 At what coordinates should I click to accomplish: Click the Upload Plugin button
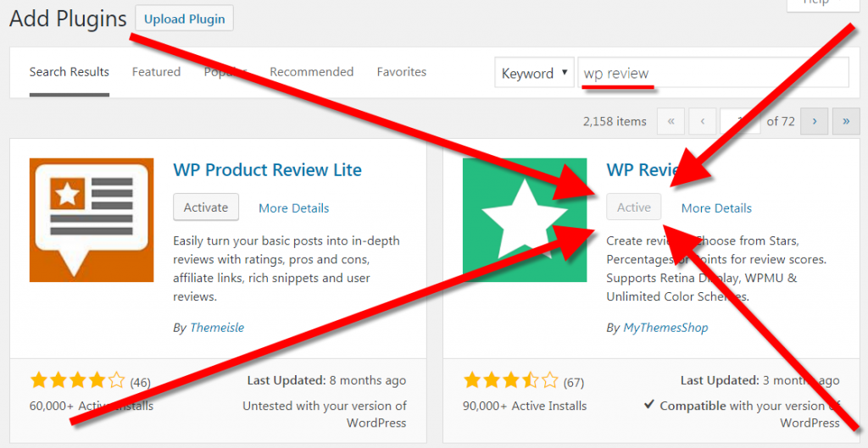pos(184,19)
